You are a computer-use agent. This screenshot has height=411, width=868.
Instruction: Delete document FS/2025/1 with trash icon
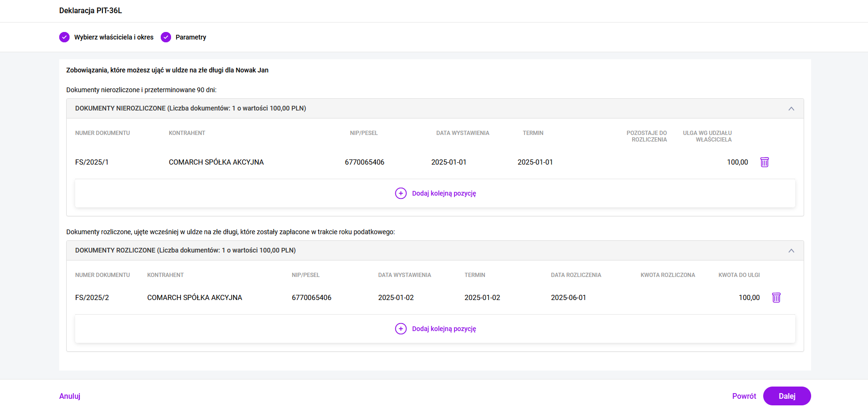764,162
